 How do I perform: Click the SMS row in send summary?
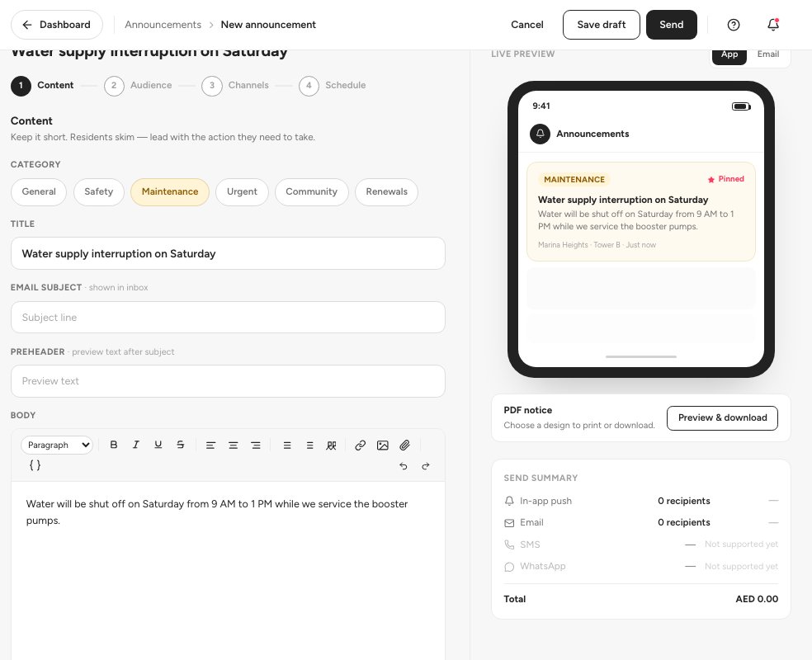pos(641,544)
